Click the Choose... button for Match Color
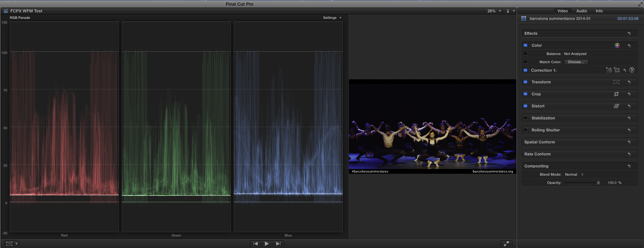This screenshot has height=248, width=644. tap(576, 62)
